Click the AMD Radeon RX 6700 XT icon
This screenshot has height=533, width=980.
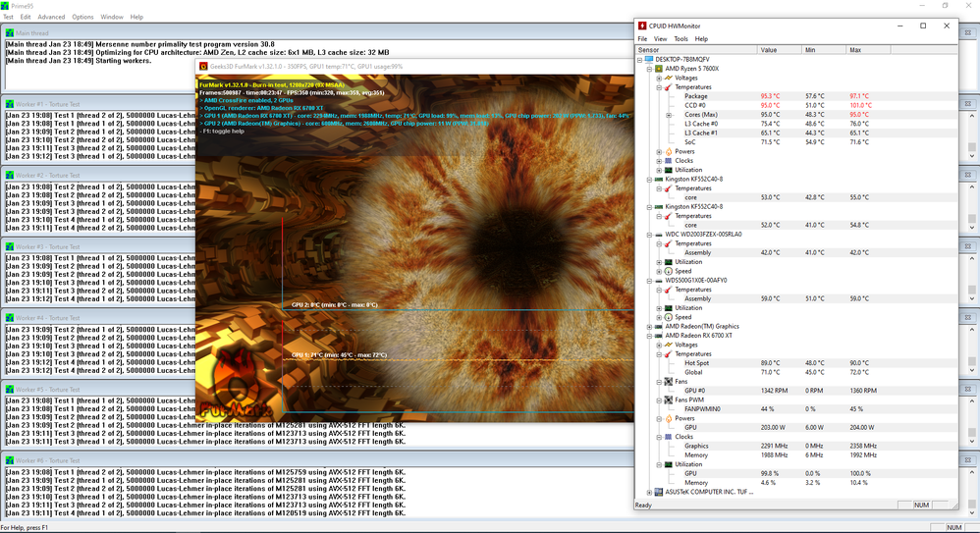[x=659, y=336]
